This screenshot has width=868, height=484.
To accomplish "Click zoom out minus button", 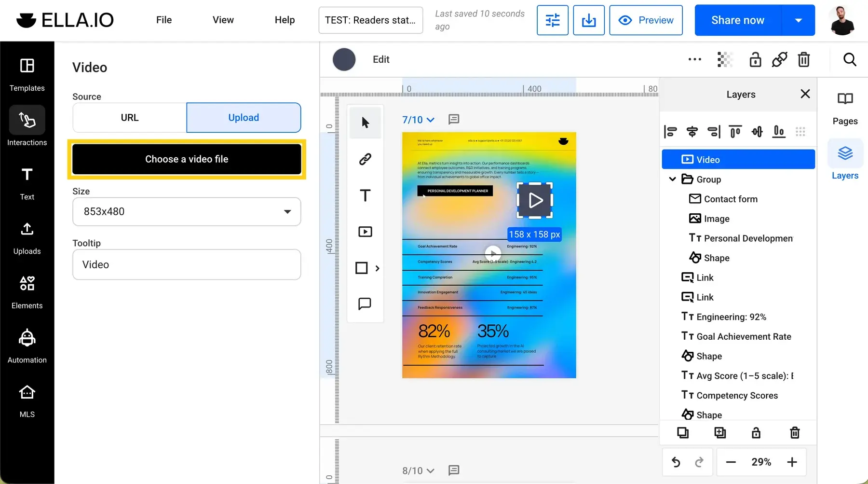I will click(731, 462).
